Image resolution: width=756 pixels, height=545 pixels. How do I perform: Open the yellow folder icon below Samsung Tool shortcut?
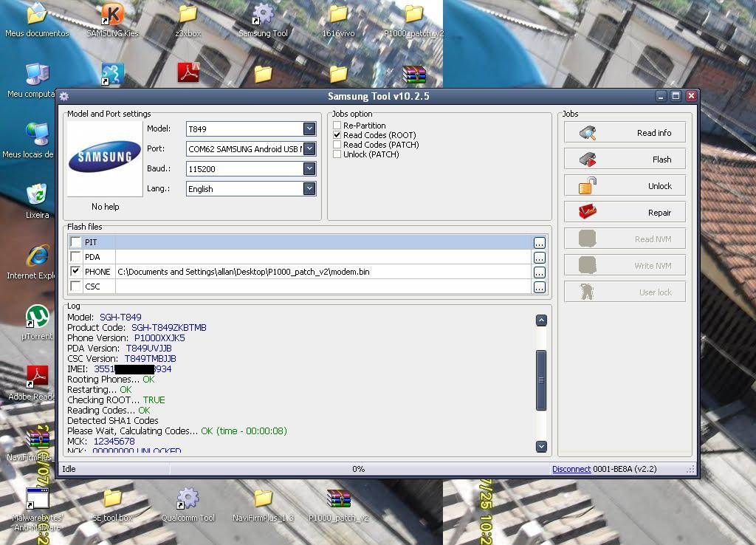(x=264, y=74)
